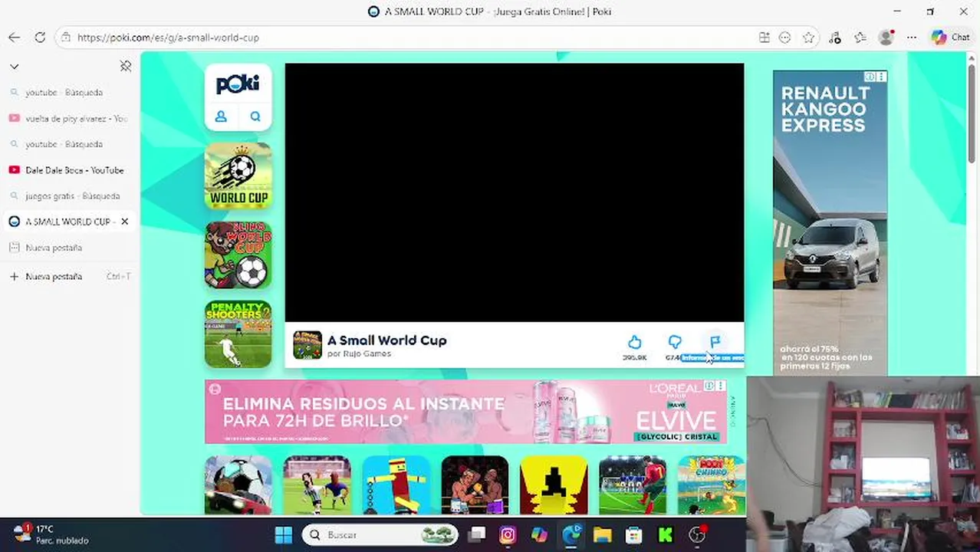The image size is (980, 552).
Task: Report a bug with the flag icon
Action: click(715, 342)
